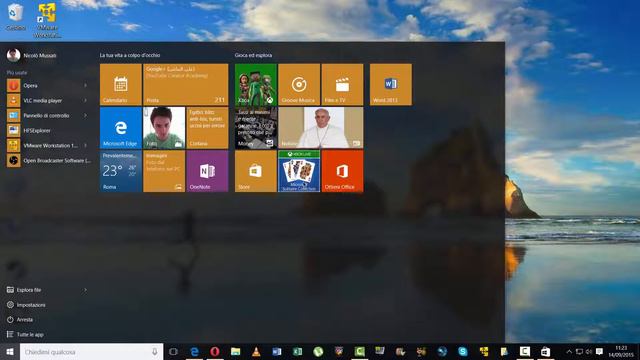Screen dimensions: 640x360
Task: Open the Store icon on the taskbar
Action: (x=545, y=351)
